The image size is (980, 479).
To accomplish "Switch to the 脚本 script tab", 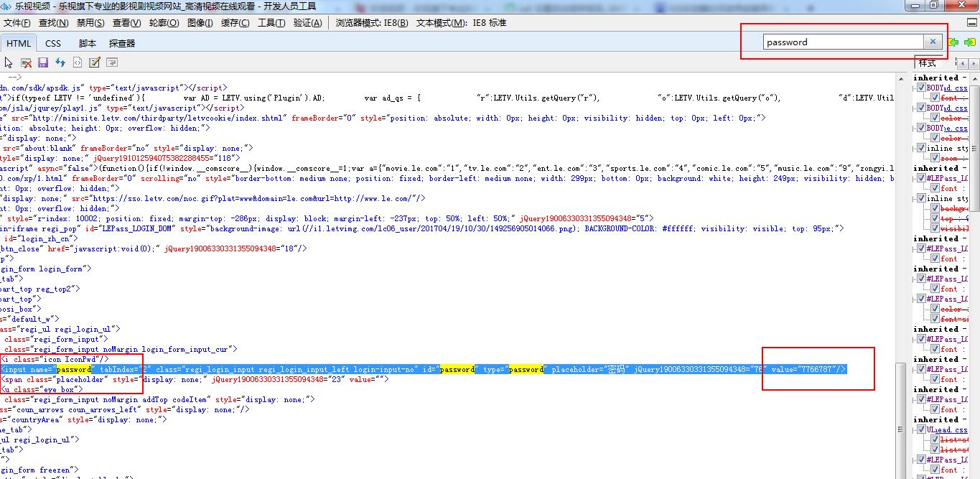I will tap(88, 43).
